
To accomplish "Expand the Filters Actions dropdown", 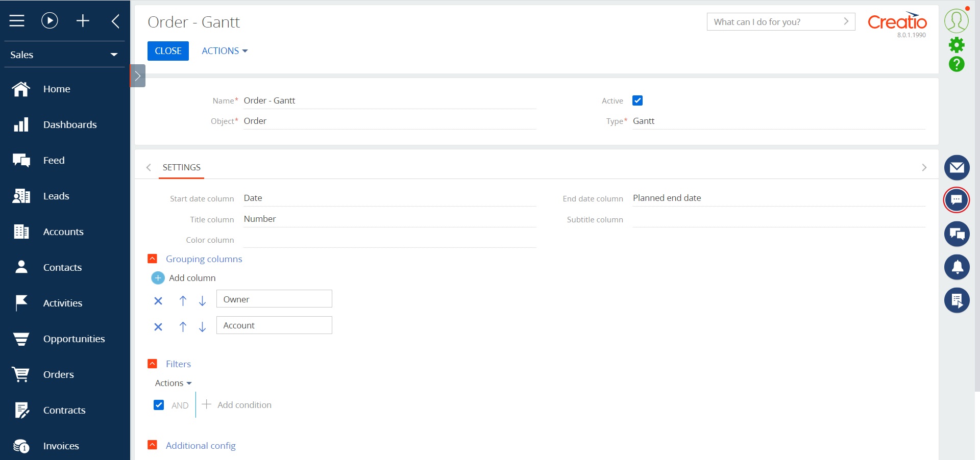I will 173,383.
